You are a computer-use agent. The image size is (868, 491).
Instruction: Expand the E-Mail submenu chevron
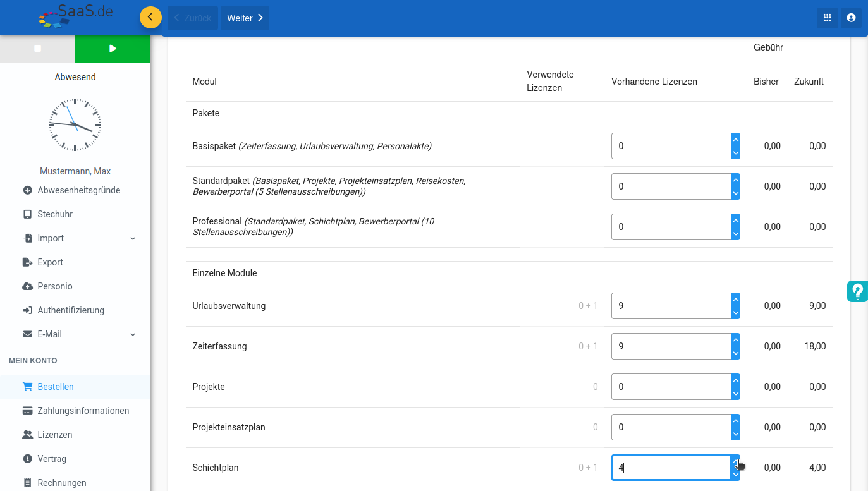click(133, 334)
